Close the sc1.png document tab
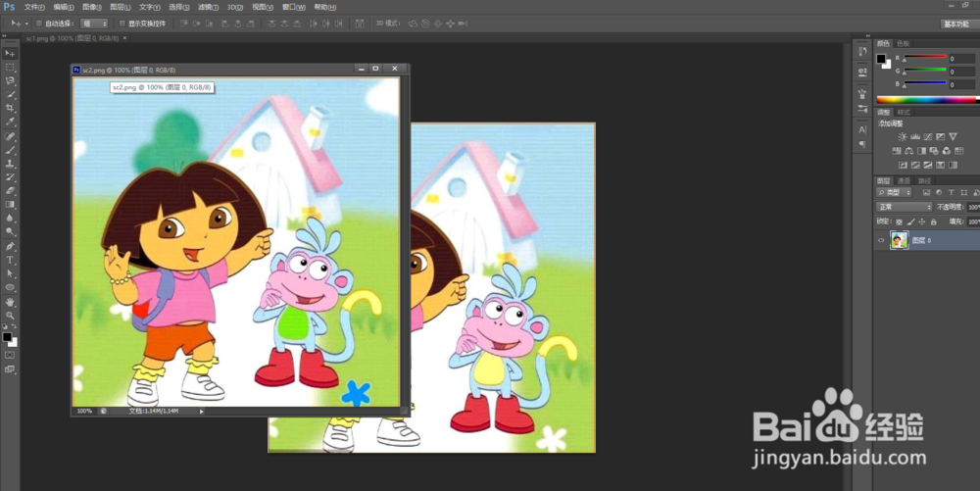 124,38
